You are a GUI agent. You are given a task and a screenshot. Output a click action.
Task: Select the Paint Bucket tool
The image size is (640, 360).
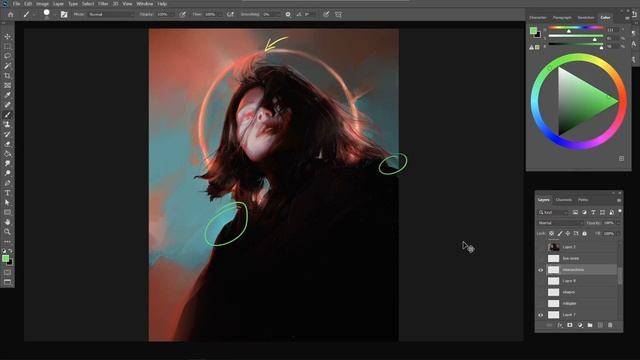pos(7,154)
